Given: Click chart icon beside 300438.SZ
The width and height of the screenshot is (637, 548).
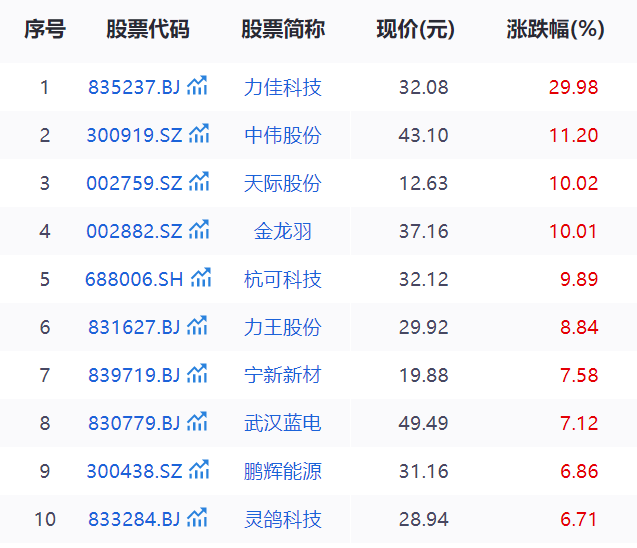Looking at the screenshot, I should tap(200, 470).
